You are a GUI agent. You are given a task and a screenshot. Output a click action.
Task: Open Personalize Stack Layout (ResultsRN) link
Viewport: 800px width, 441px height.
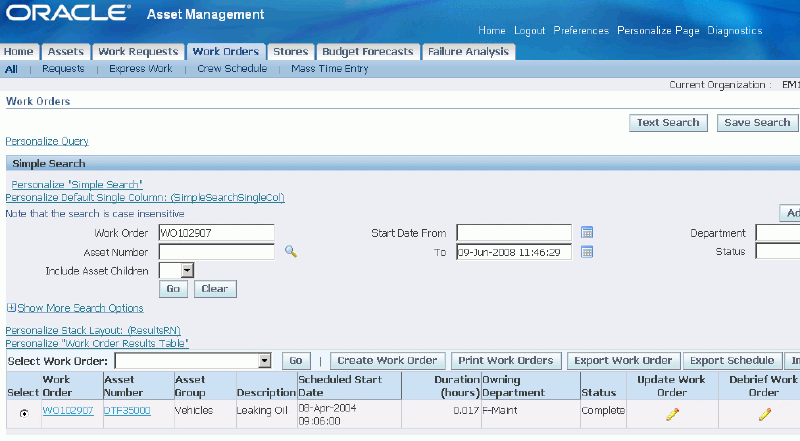pyautogui.click(x=93, y=331)
